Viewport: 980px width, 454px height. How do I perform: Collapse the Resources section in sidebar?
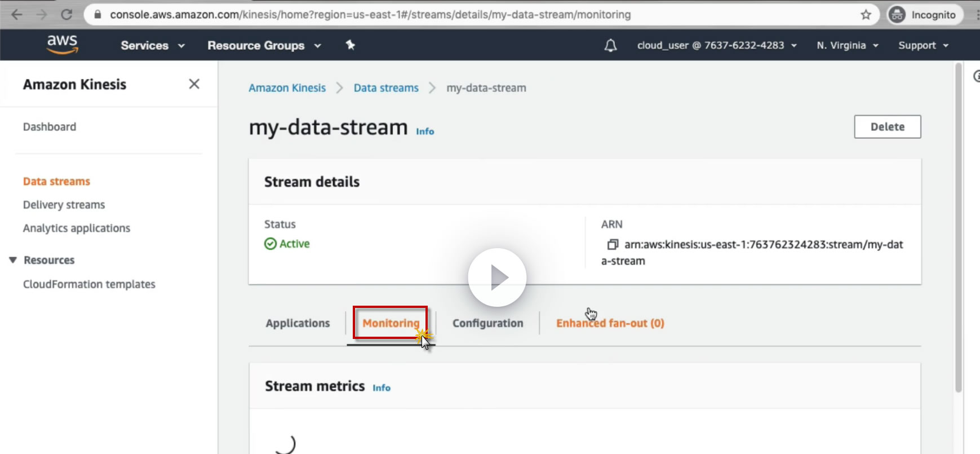(13, 260)
